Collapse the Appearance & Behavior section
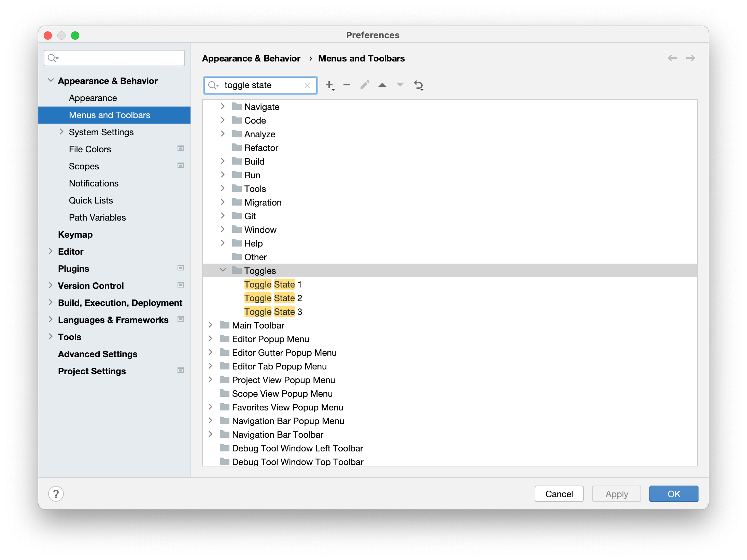747x560 pixels. [x=51, y=80]
